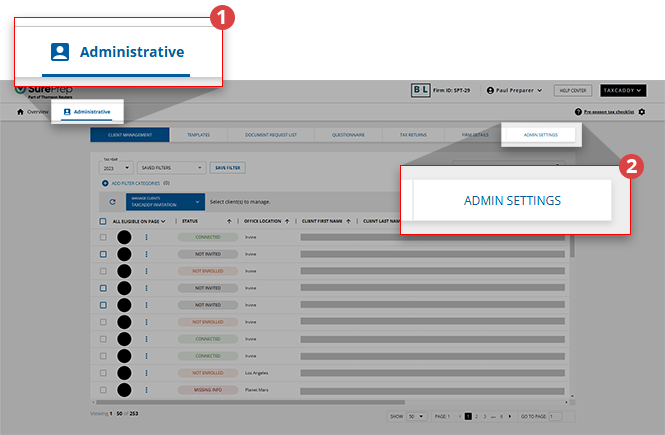Check the box on the topmost CONNECTED row
The image size is (665, 435).
pyautogui.click(x=103, y=237)
